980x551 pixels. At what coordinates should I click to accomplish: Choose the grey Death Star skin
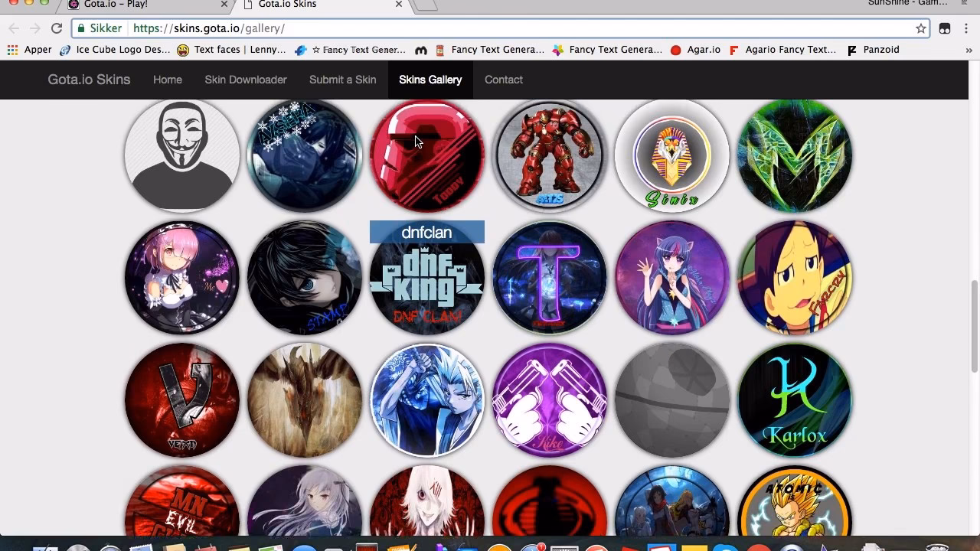coord(672,400)
